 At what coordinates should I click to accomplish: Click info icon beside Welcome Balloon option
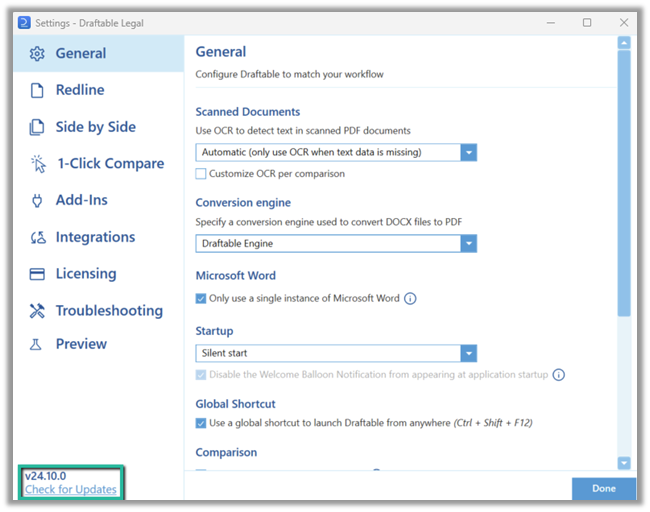coord(559,375)
